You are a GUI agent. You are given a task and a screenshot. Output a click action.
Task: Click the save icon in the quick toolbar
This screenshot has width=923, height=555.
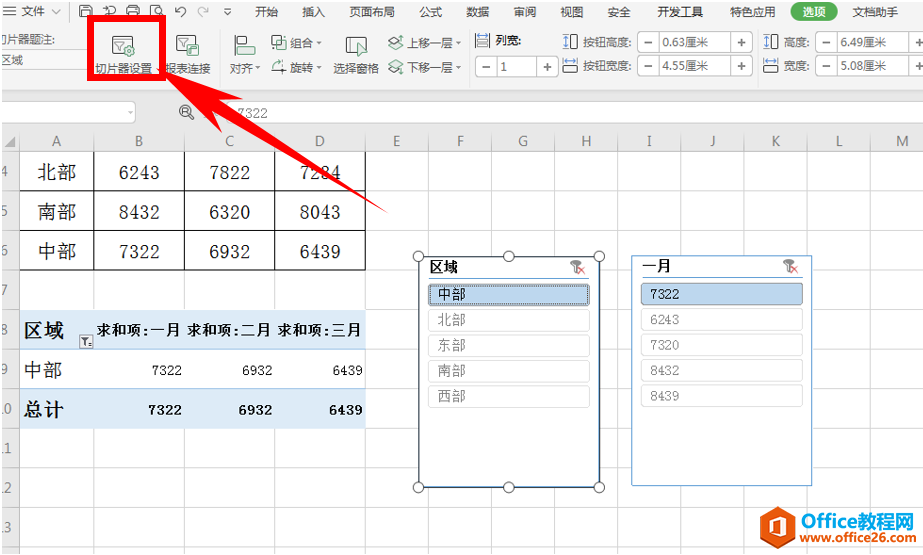[x=86, y=11]
